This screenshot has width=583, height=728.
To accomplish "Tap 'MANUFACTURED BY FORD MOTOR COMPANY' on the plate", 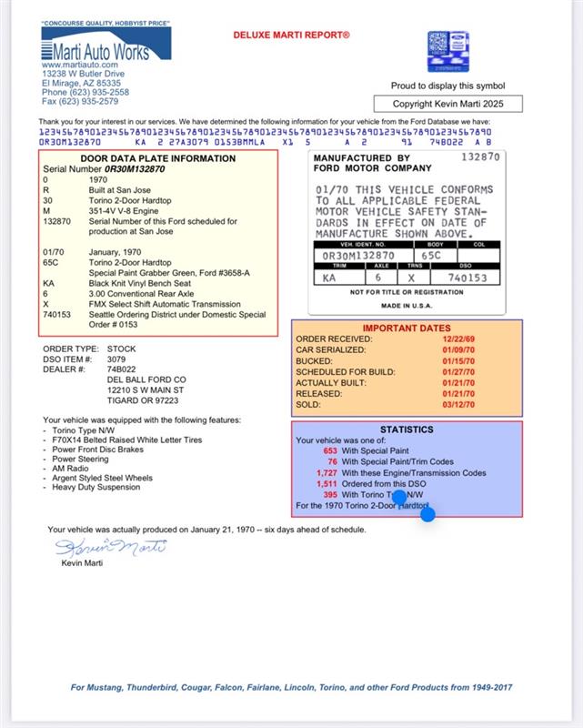I will click(372, 164).
